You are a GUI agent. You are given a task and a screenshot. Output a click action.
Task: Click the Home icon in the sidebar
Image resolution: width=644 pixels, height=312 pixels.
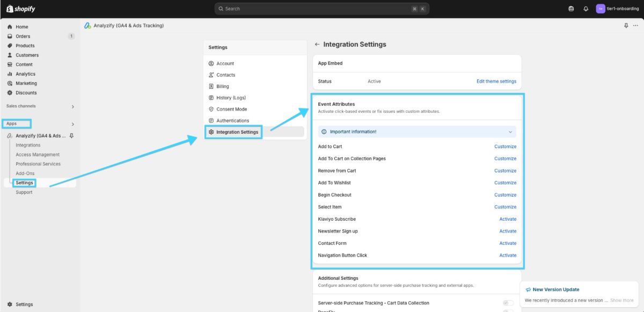(10, 27)
